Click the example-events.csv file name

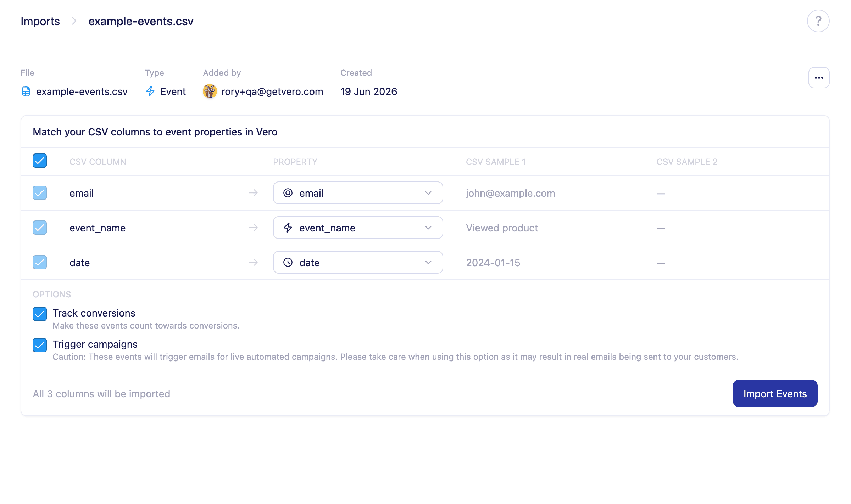pos(82,91)
